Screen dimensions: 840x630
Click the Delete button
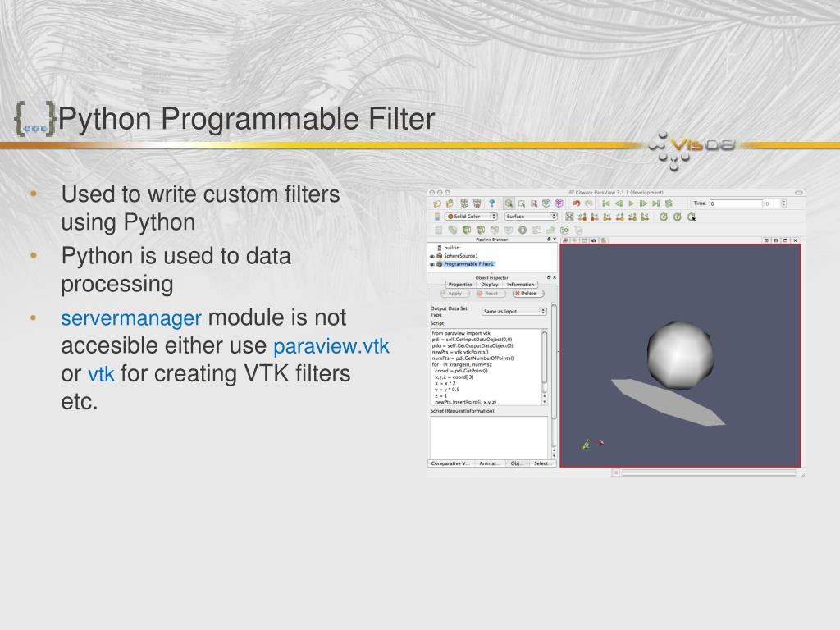[528, 294]
